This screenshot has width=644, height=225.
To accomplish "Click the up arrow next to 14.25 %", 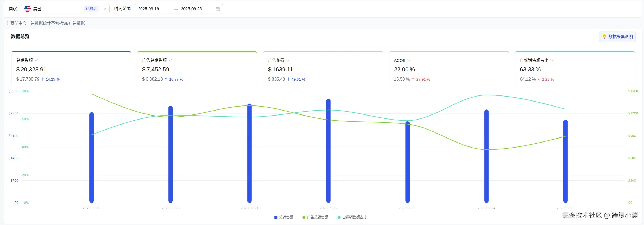I will click(43, 79).
